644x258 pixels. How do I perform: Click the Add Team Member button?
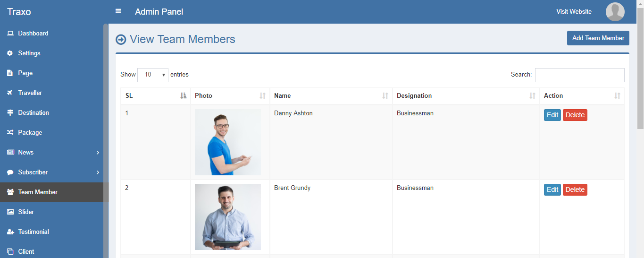598,38
